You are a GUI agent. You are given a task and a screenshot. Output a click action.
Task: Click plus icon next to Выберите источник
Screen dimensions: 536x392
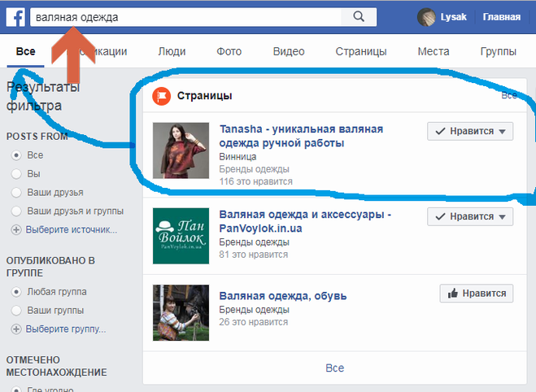[16, 229]
